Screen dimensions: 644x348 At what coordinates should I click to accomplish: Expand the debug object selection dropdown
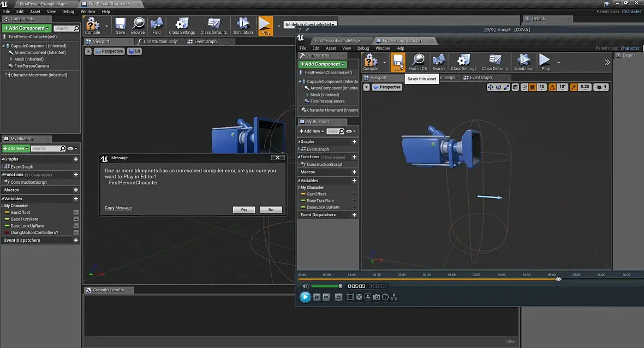pos(309,25)
